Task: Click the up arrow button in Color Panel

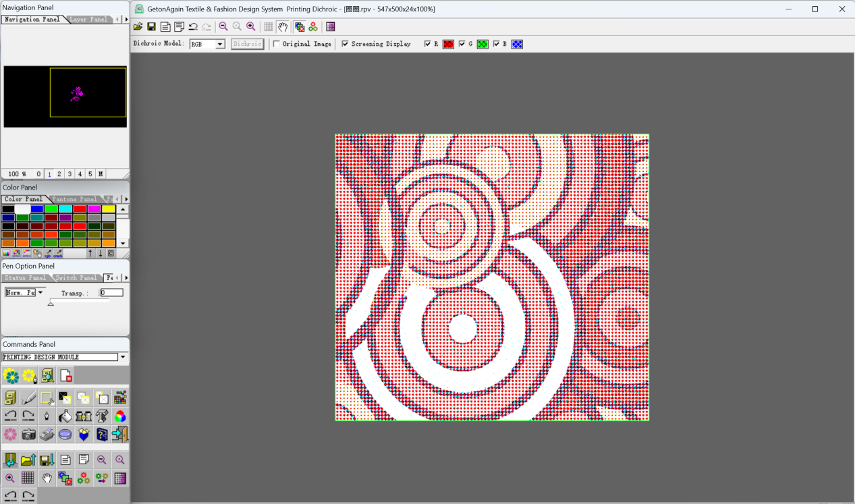Action: [90, 254]
